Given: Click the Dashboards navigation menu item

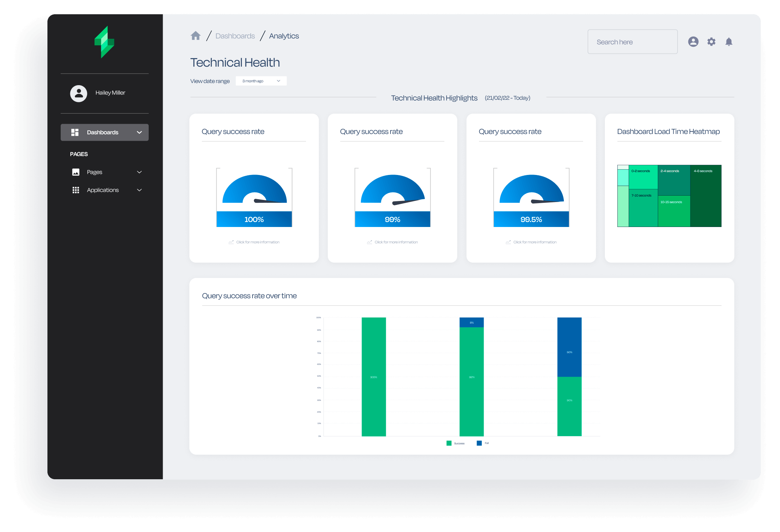Looking at the screenshot, I should 106,131.
